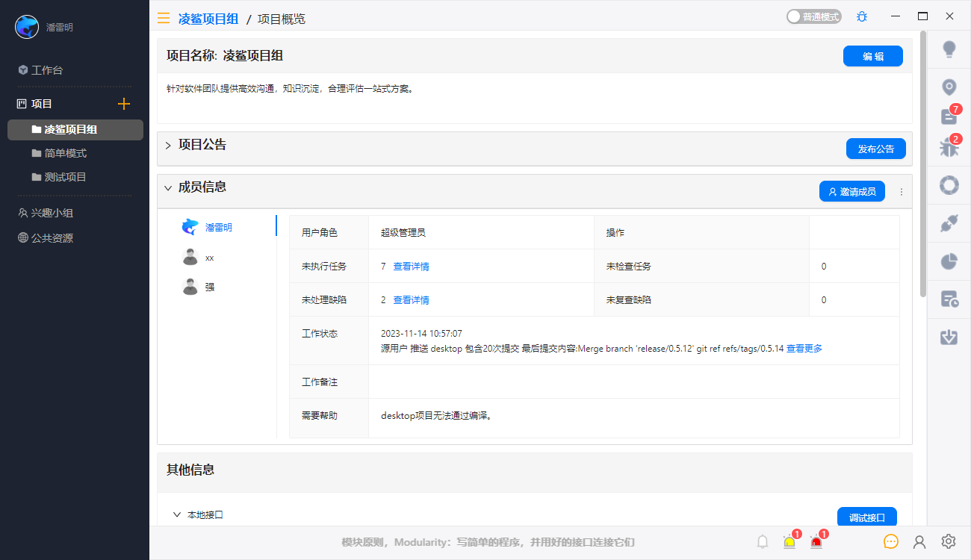
Task: Click the 发布公告 button
Action: [x=875, y=149]
